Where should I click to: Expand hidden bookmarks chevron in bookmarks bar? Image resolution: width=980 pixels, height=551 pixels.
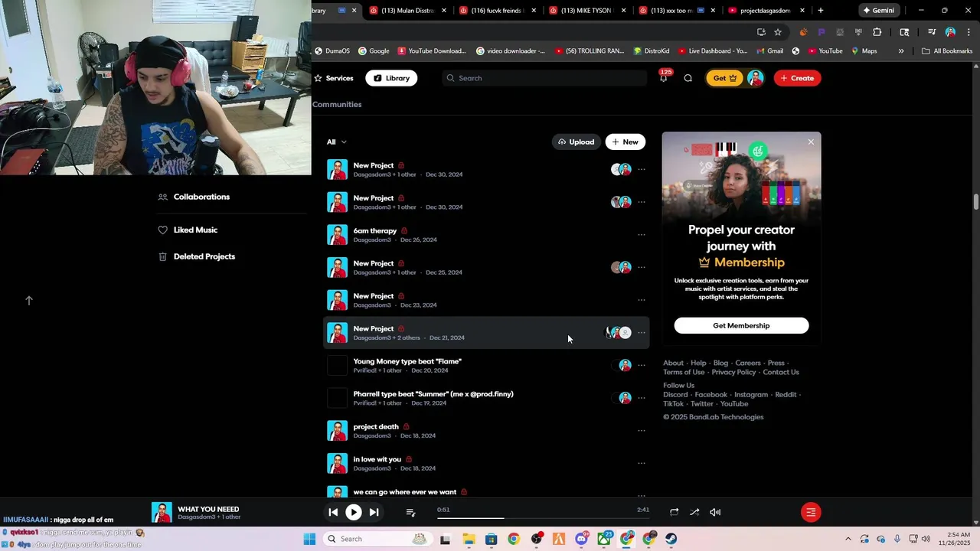click(901, 51)
